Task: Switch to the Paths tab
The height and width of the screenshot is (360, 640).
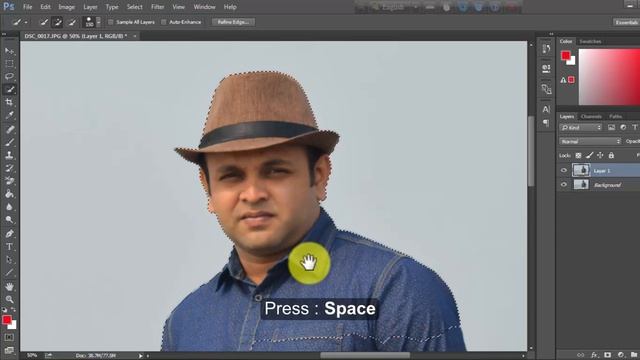Action: [x=615, y=116]
